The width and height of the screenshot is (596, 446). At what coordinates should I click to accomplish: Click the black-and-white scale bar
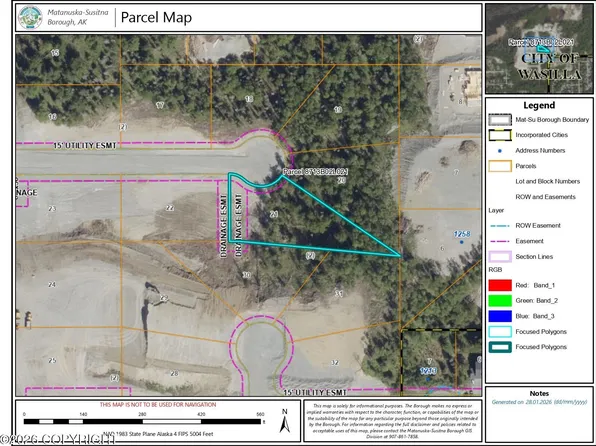click(x=143, y=421)
